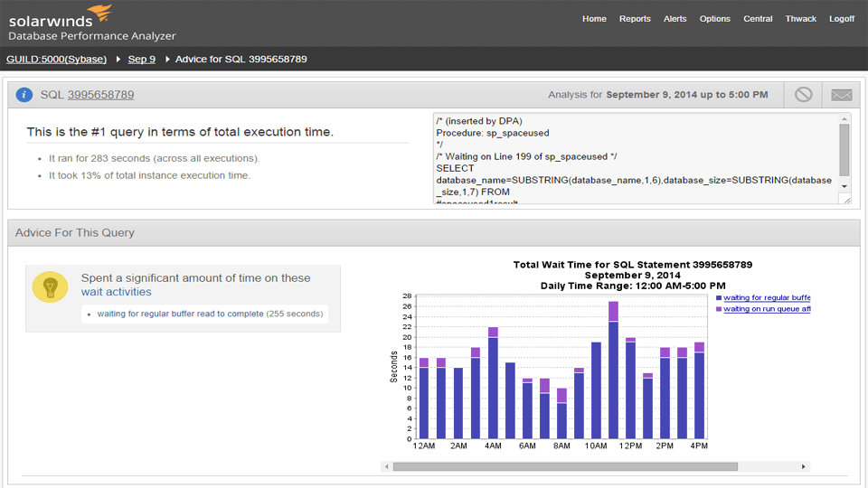Click the 8AM bar in the chart

pyautogui.click(x=561, y=413)
